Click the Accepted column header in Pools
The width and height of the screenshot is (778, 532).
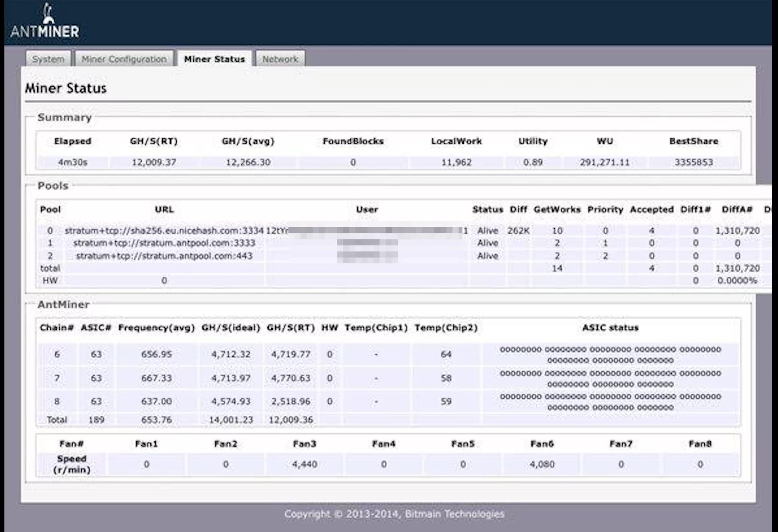click(x=652, y=209)
